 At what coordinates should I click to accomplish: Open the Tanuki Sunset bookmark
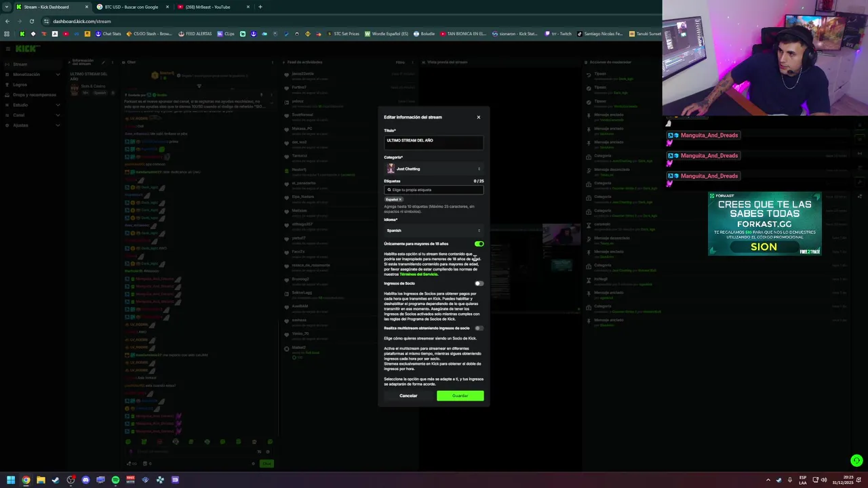(x=646, y=33)
